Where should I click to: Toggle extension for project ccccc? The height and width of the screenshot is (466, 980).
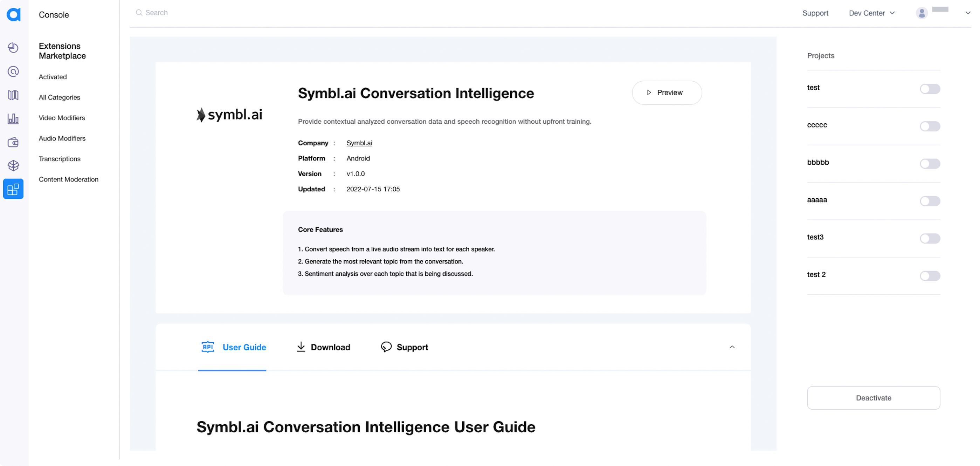point(930,126)
